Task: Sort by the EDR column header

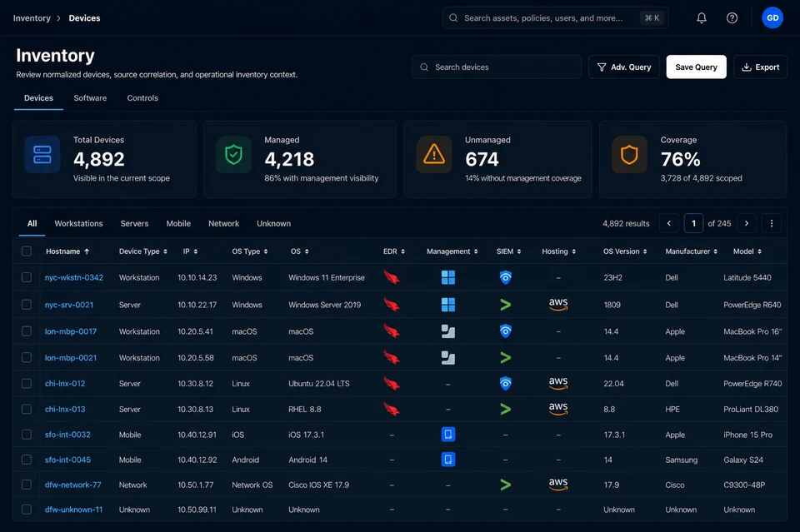Action: pos(394,251)
